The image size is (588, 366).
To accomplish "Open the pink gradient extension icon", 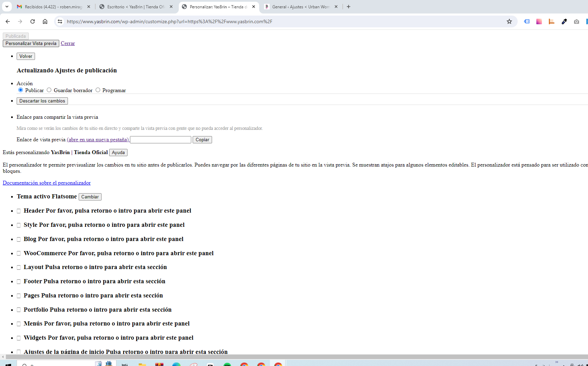I will tap(539, 21).
